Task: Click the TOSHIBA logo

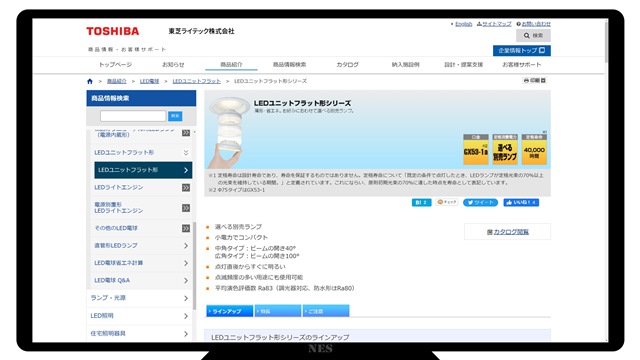Action: coord(113,31)
